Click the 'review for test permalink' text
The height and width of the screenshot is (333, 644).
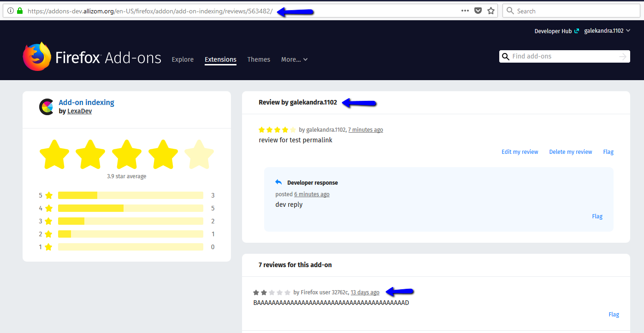pos(295,140)
